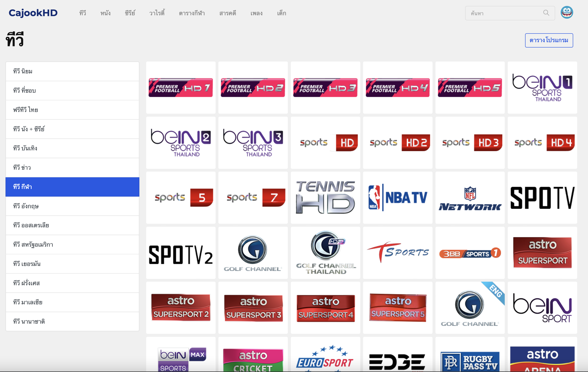
Task: Open Premier Football HD 3 channel
Action: (325, 88)
